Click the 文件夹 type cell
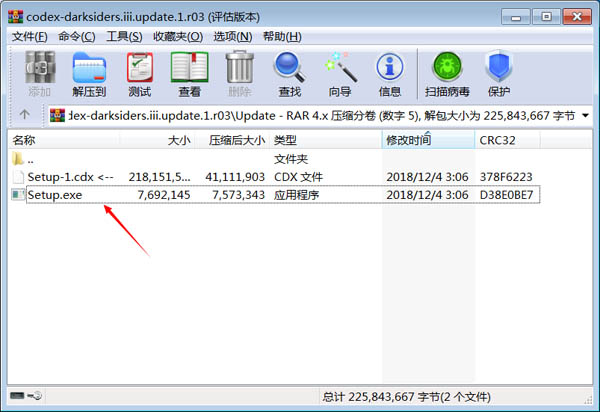 point(291,158)
